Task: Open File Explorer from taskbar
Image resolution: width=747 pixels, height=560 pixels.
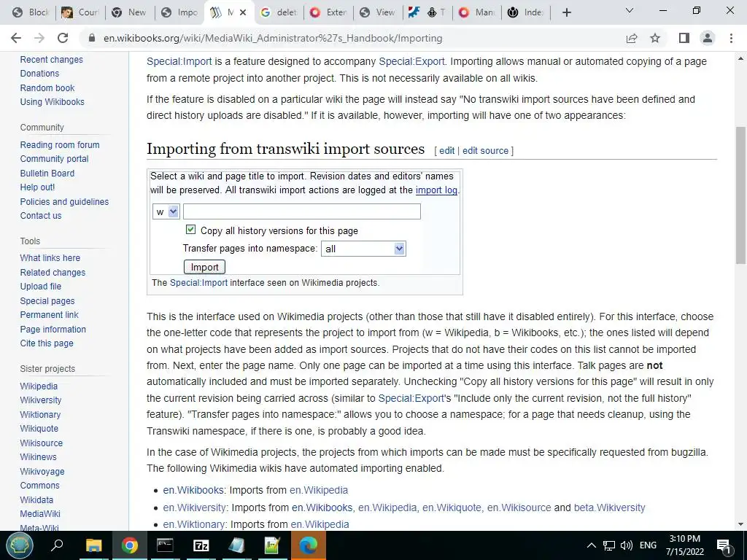Action: tap(94, 545)
